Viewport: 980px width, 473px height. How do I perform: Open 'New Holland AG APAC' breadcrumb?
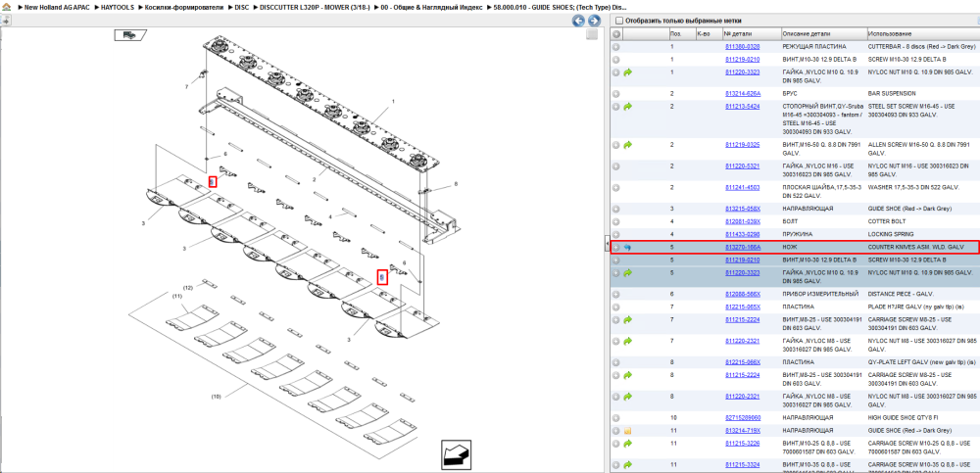57,6
